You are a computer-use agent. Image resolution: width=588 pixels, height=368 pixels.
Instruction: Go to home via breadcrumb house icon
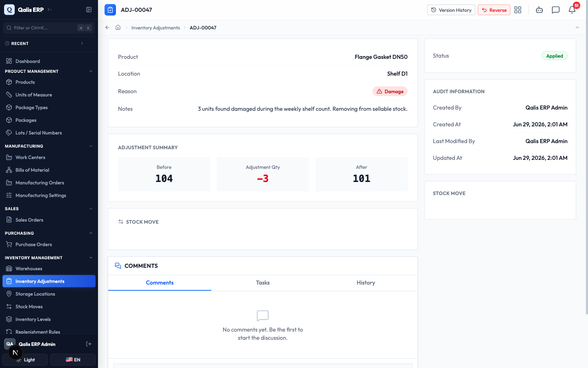tap(118, 27)
